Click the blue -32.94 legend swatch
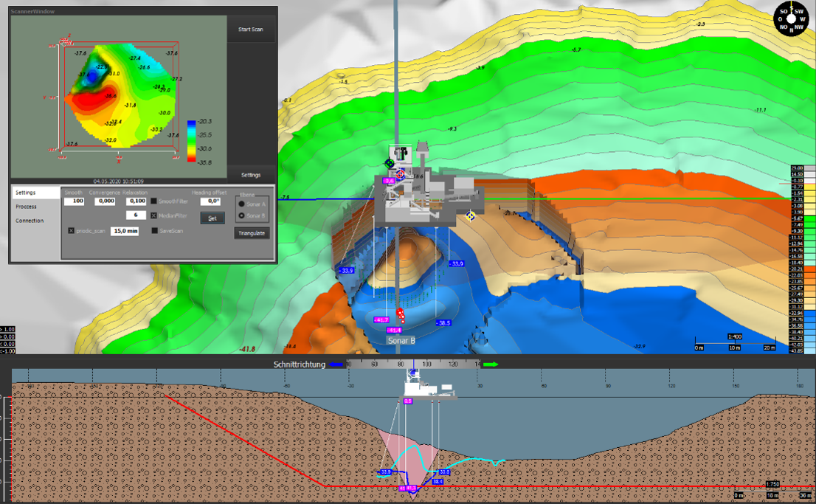This screenshot has height=504, width=816. tap(810, 314)
